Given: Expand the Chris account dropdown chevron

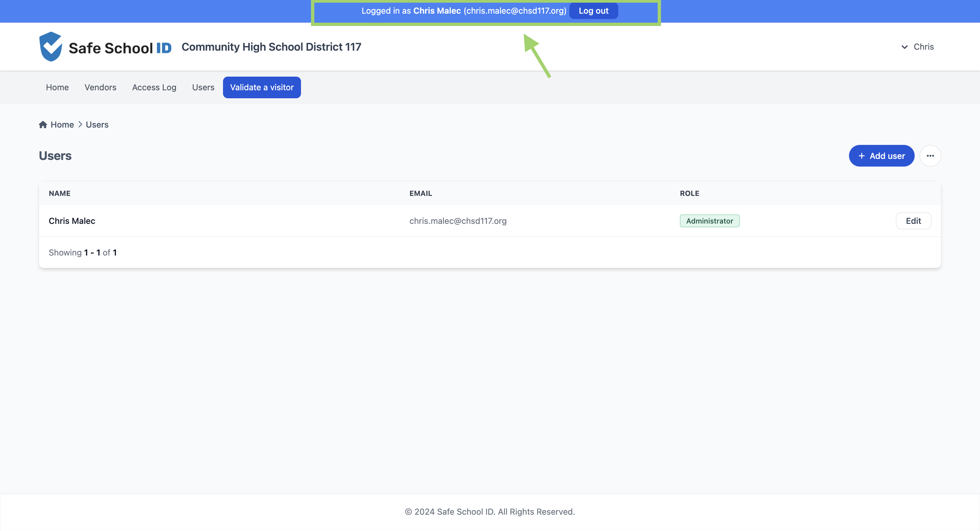Looking at the screenshot, I should [x=905, y=47].
